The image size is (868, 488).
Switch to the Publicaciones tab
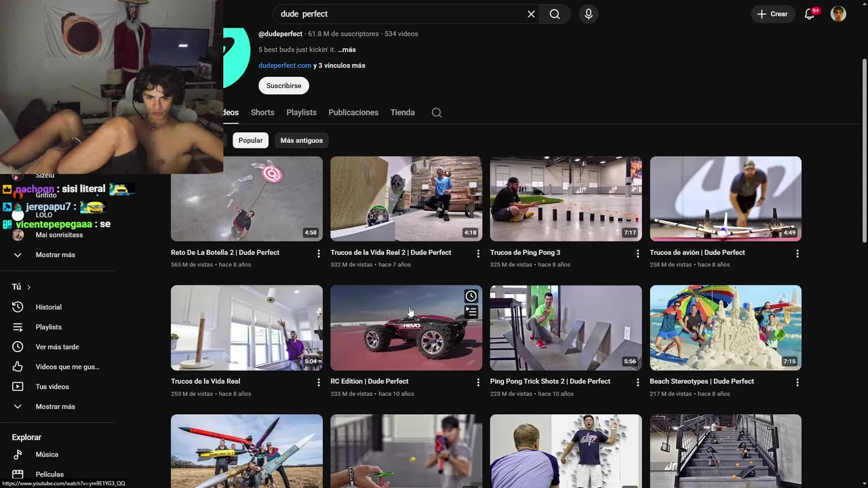tap(353, 113)
